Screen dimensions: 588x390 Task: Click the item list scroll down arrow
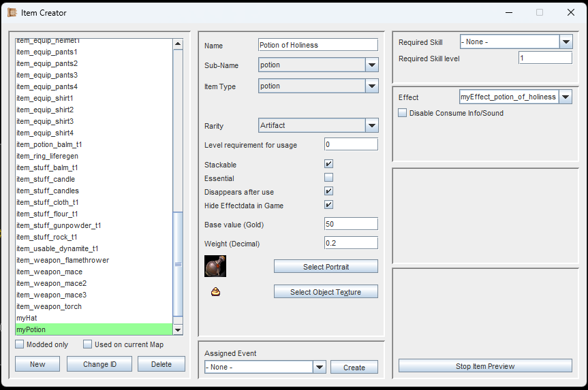click(178, 329)
